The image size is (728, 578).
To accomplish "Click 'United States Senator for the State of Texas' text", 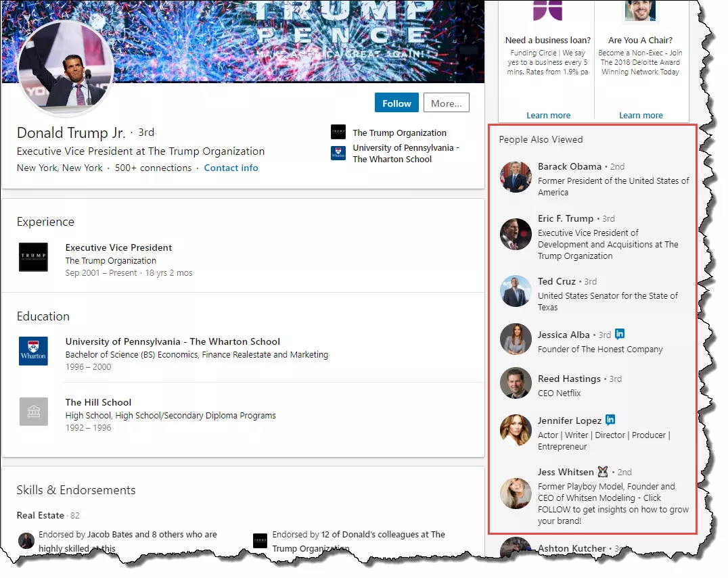I will (608, 302).
